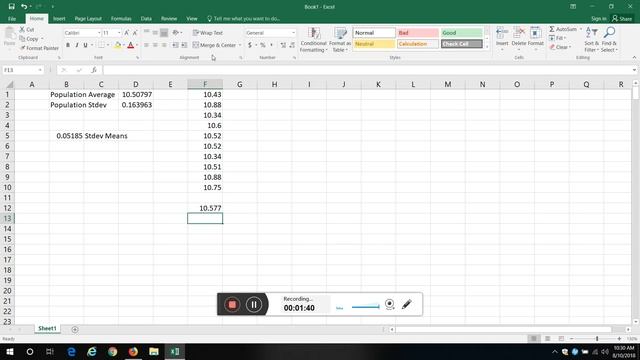Open Find & Select menu
Viewport: 640px width, 360px height.
coord(609,40)
